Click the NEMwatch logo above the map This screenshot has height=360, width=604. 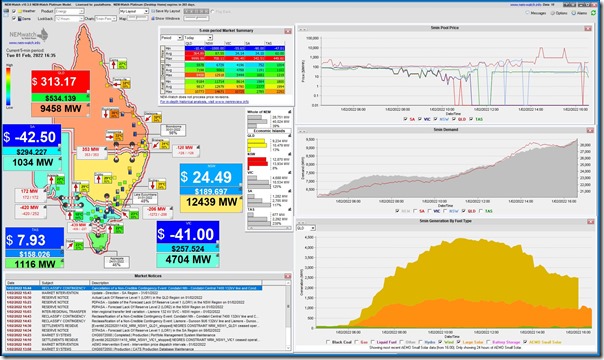29,35
